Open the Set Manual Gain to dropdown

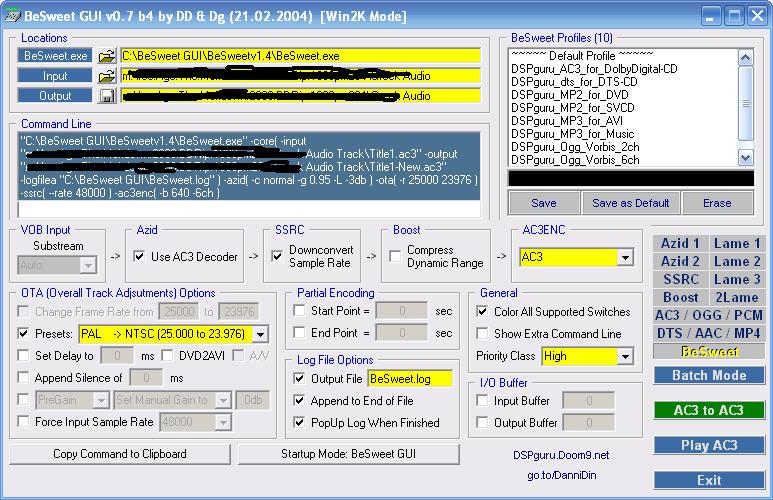coord(223,400)
